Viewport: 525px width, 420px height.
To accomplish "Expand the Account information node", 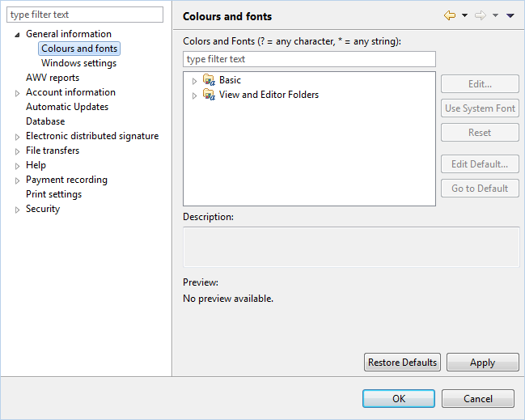I will [18, 93].
